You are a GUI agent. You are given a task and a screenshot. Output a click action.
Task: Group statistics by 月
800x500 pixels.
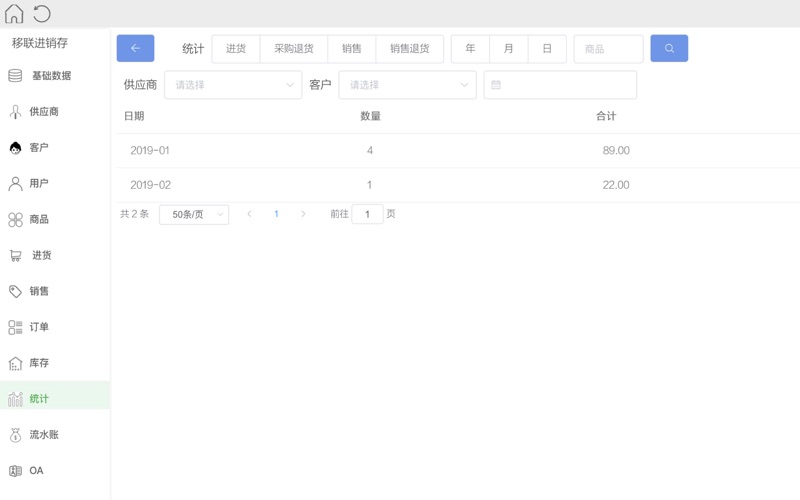tap(509, 48)
